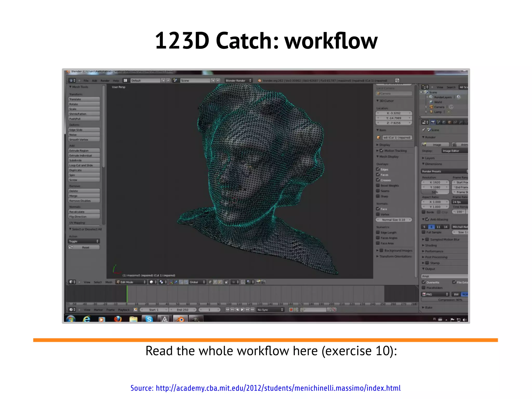
Task: Open the Windows Start orb
Action: 71,319
